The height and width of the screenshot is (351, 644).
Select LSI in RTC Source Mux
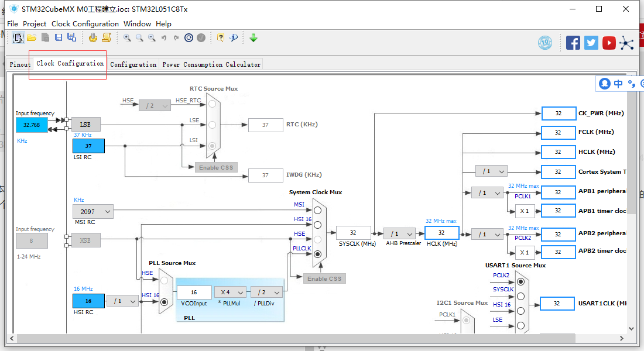212,146
